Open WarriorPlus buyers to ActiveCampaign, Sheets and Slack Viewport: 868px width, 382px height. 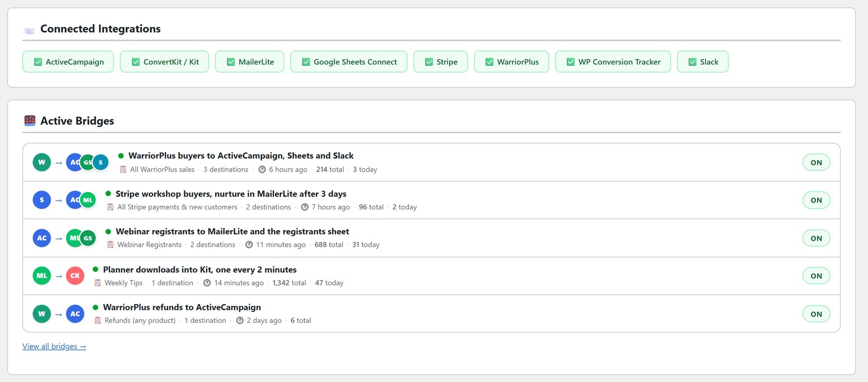pyautogui.click(x=241, y=156)
